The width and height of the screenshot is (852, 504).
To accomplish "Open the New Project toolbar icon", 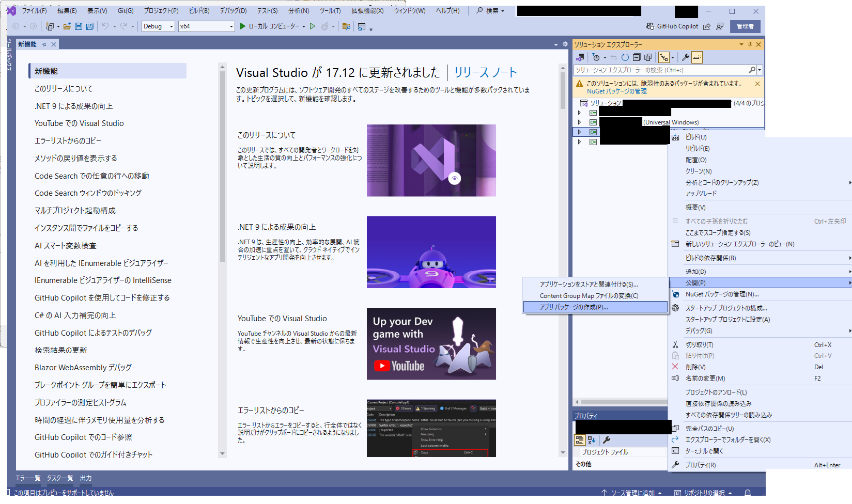I will (50, 26).
